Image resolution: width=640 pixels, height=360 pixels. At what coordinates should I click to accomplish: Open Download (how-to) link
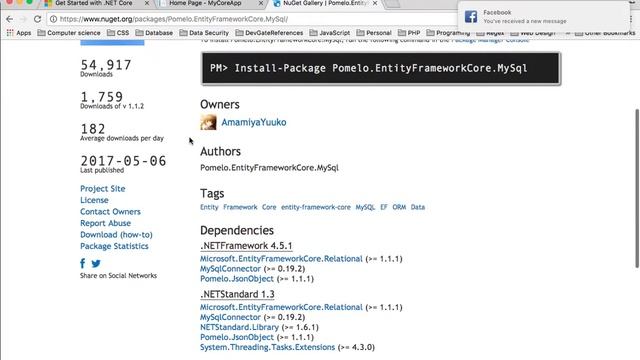pyautogui.click(x=116, y=235)
